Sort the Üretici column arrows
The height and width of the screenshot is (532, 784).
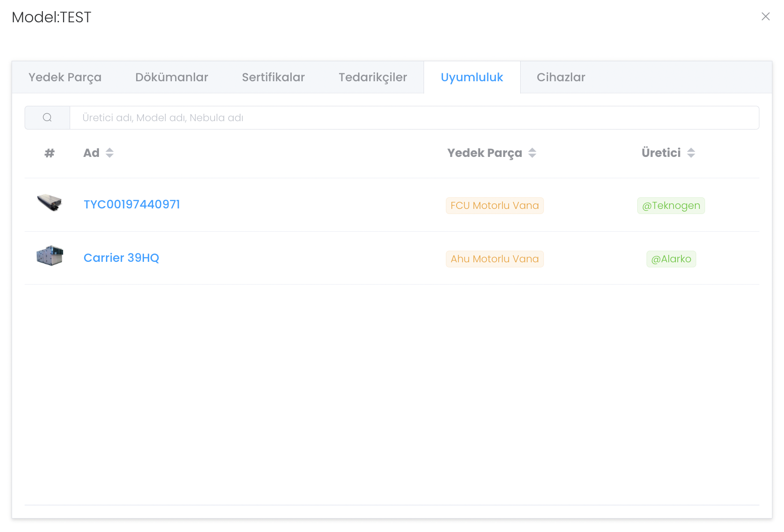[x=691, y=153]
